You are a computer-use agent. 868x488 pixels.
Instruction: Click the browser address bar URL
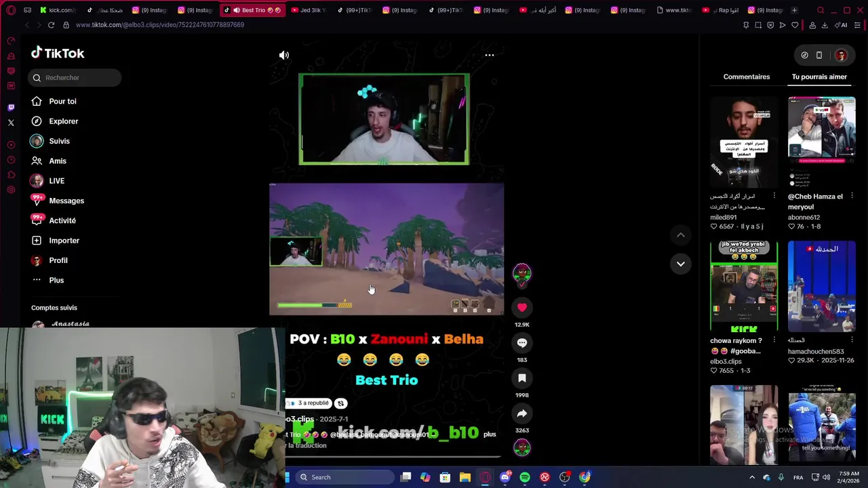[160, 25]
